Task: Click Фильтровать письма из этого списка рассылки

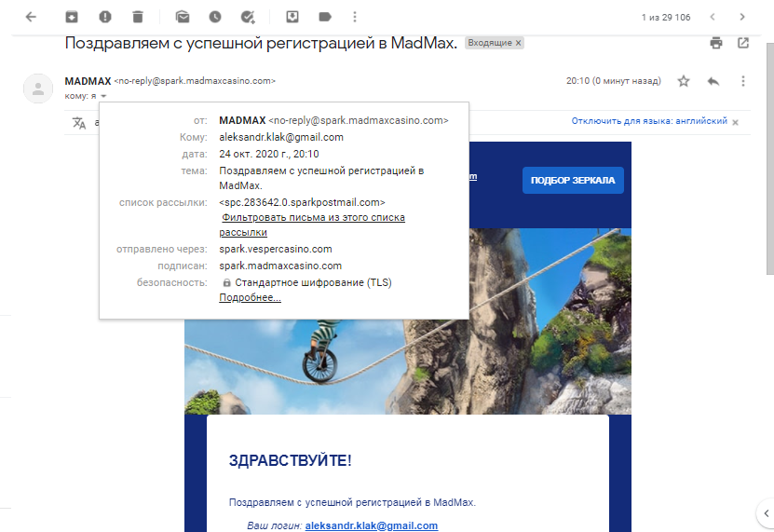Action: (x=312, y=225)
